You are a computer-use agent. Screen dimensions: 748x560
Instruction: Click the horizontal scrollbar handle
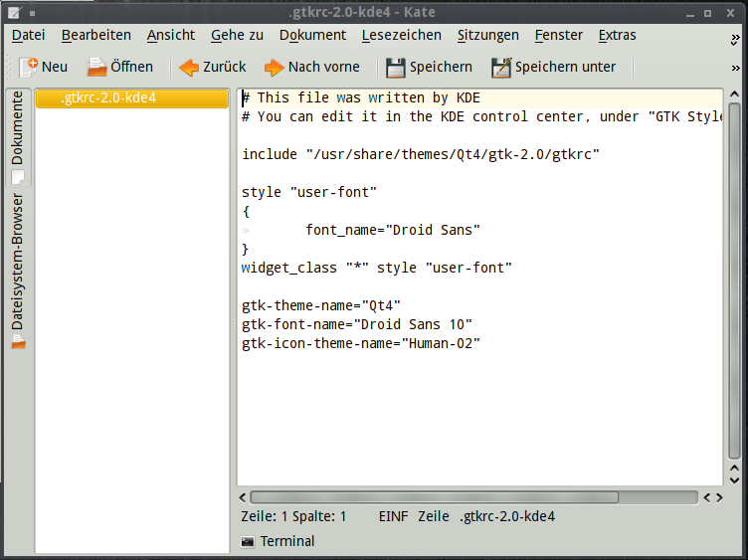click(434, 498)
